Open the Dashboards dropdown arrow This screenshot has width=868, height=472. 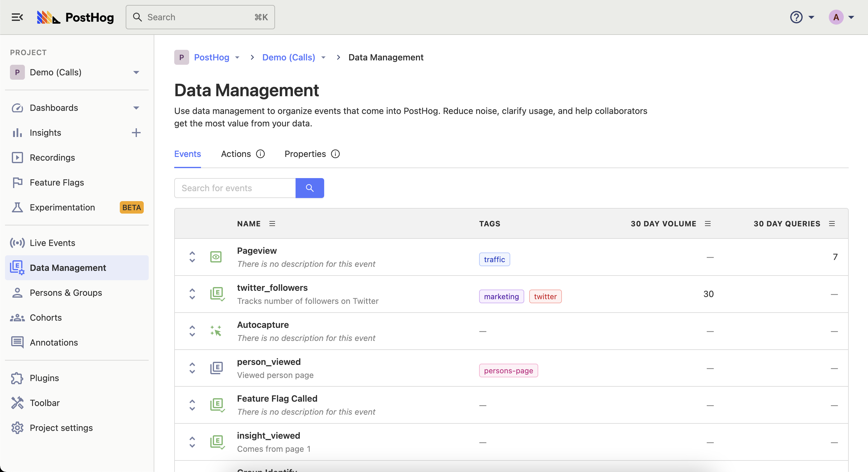[136, 107]
